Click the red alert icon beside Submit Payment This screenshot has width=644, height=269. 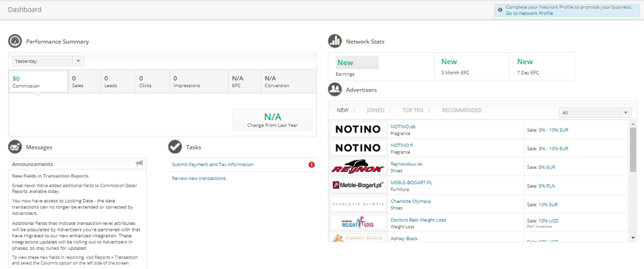click(x=312, y=165)
